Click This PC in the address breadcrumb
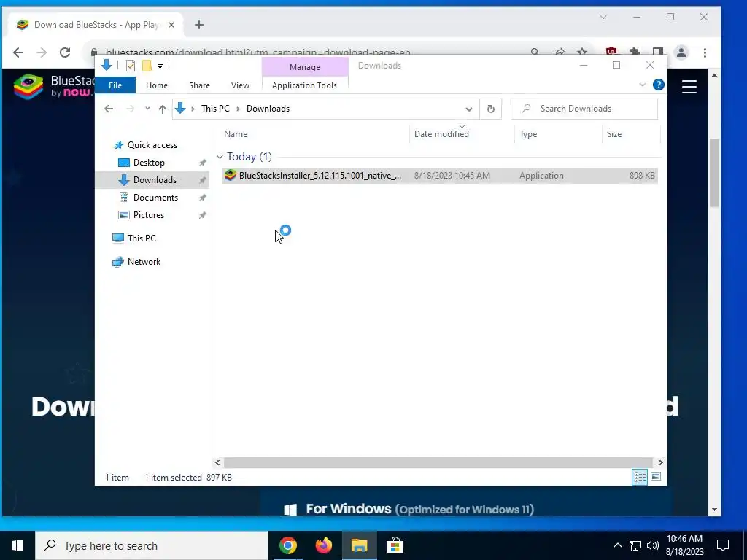 (215, 109)
